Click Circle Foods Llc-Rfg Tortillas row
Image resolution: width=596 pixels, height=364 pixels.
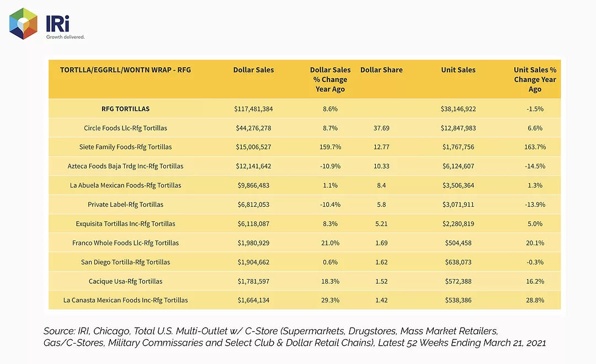point(305,128)
